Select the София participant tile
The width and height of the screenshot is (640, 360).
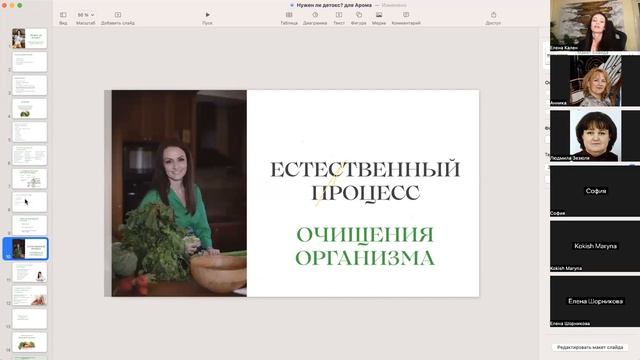(x=595, y=191)
